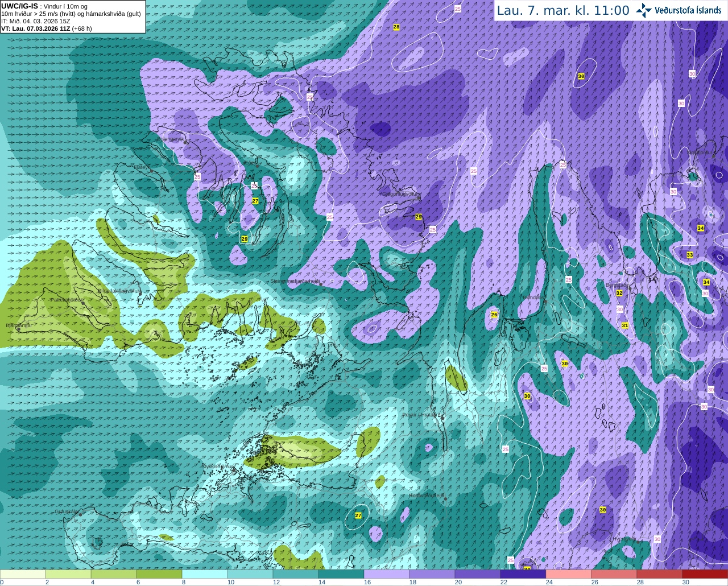Viewport: 728px width, 586px height.
Task: Select the date header 'Lau. 7. mar. kl. 11:00'
Action: (563, 11)
